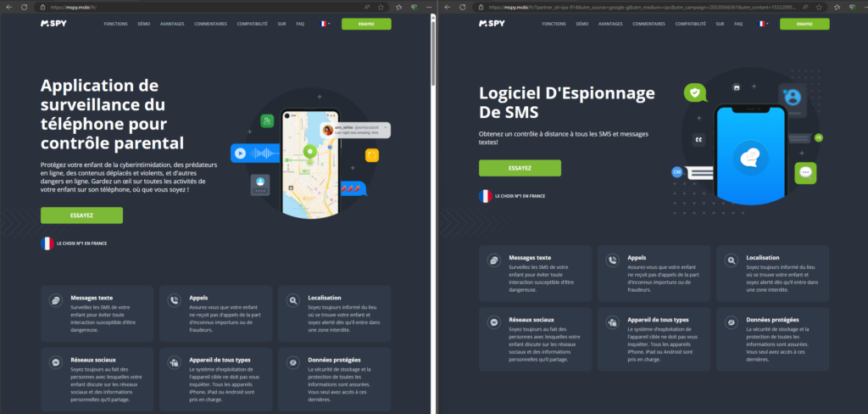868x414 pixels.
Task: Click the Appareil de tous types icon in left window
Action: click(x=174, y=362)
